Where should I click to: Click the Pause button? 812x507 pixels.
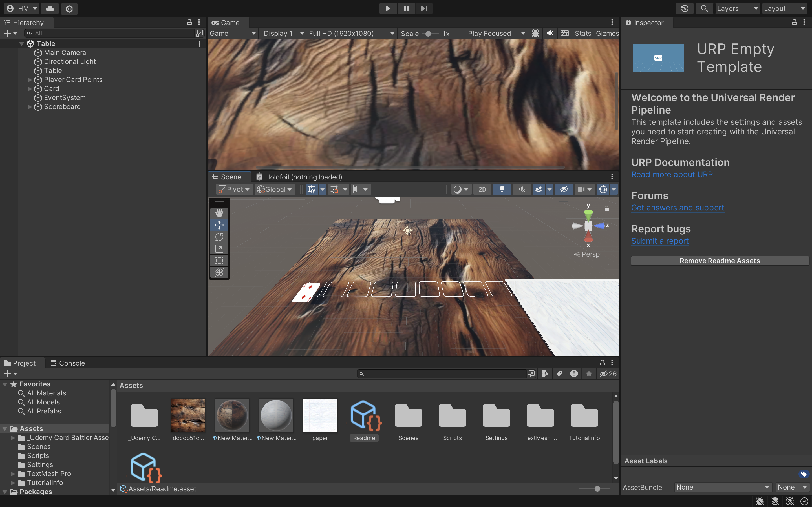click(x=406, y=8)
